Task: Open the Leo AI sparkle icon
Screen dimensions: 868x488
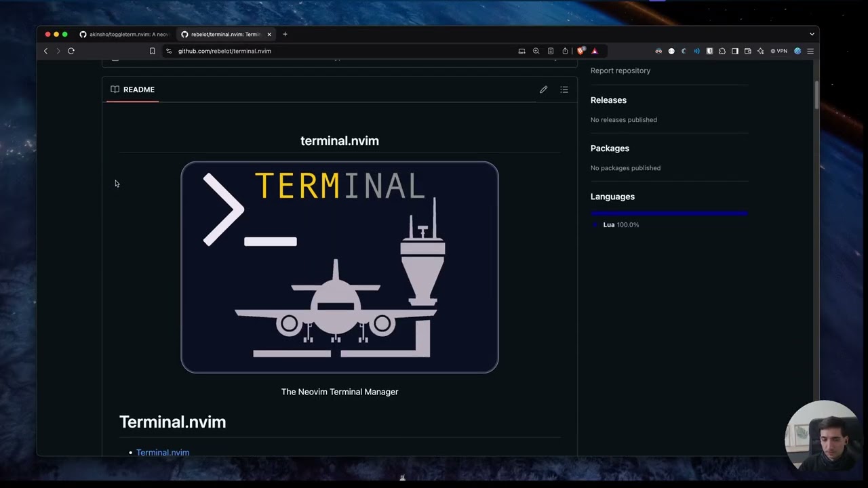Action: (x=761, y=51)
